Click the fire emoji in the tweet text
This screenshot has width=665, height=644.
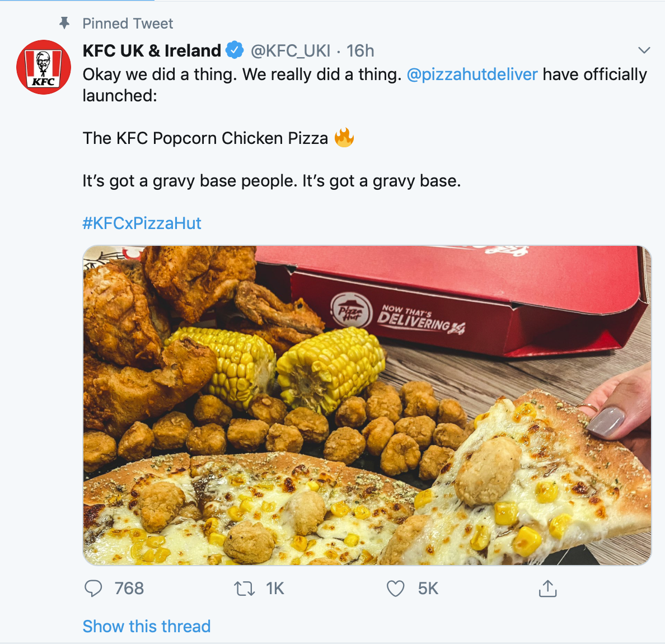(x=345, y=137)
